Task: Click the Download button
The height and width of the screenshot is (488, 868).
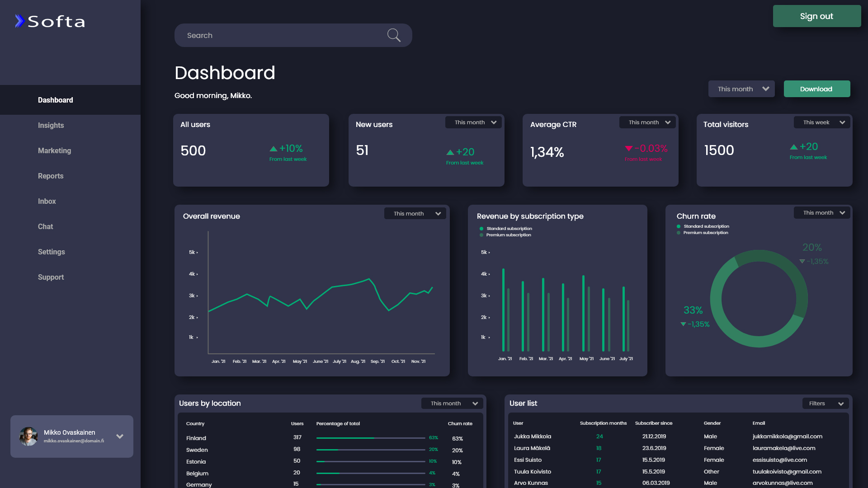Action: (816, 89)
